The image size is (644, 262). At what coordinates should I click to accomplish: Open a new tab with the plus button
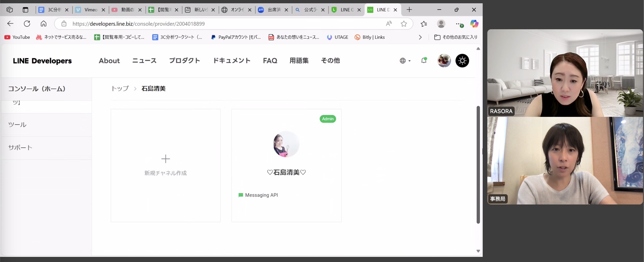tap(409, 10)
